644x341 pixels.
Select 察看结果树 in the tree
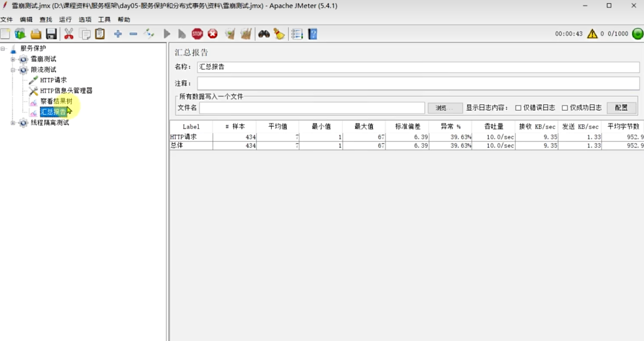coord(56,101)
